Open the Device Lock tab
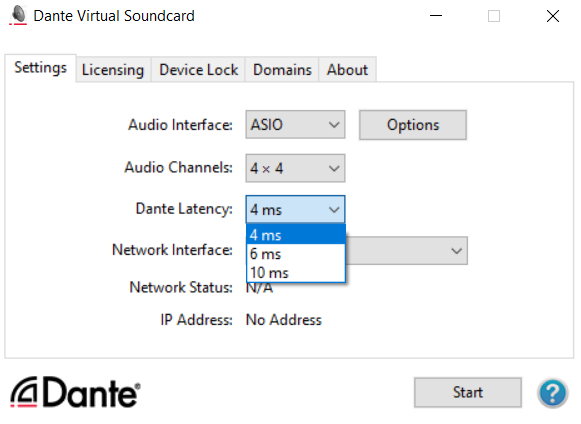 pos(199,70)
